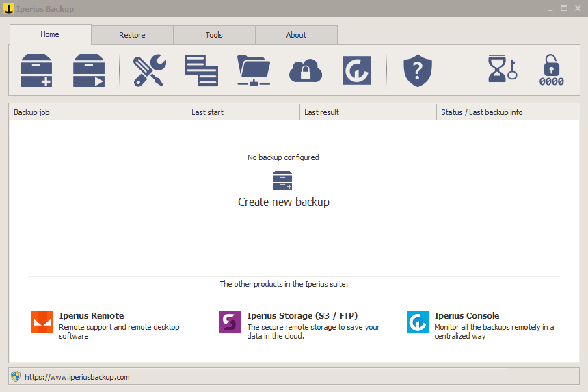Viewport: 588px width, 392px height.
Task: Click the drawer icon above Create new backup
Action: (x=282, y=181)
